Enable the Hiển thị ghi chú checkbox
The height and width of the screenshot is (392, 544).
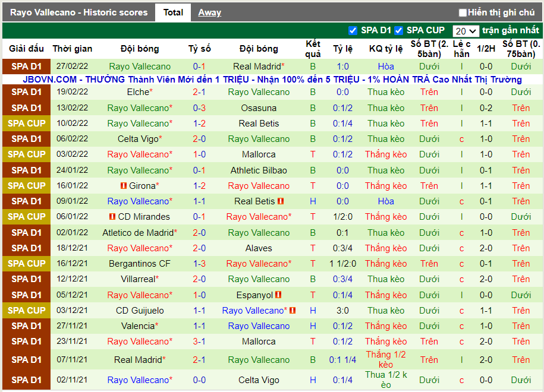click(463, 13)
